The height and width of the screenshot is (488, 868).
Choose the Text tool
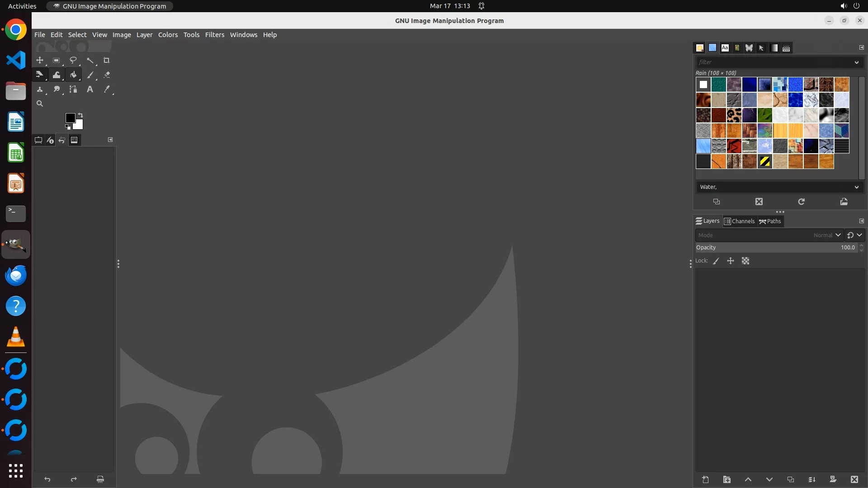90,89
